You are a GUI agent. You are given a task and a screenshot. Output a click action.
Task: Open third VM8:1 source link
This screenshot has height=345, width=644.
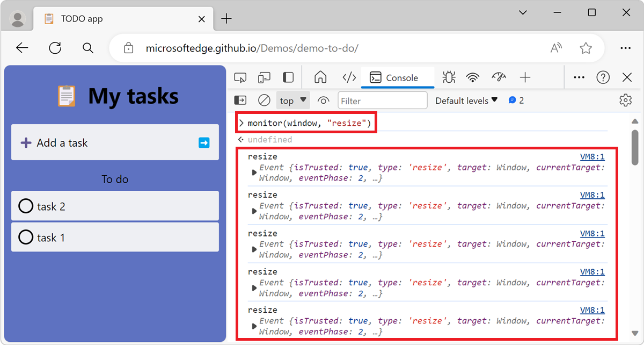(592, 233)
